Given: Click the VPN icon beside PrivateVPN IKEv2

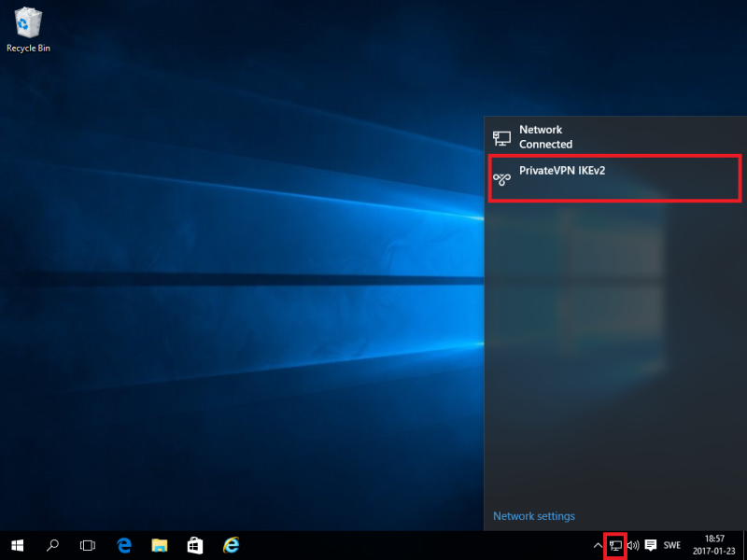Looking at the screenshot, I should (501, 176).
